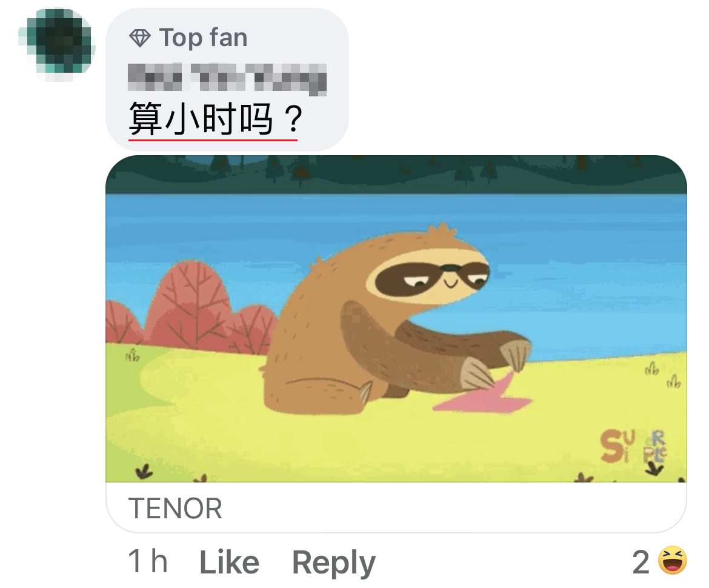This screenshot has width=709, height=588.
Task: Click the blurred commenter profile avatar
Action: pos(56,43)
